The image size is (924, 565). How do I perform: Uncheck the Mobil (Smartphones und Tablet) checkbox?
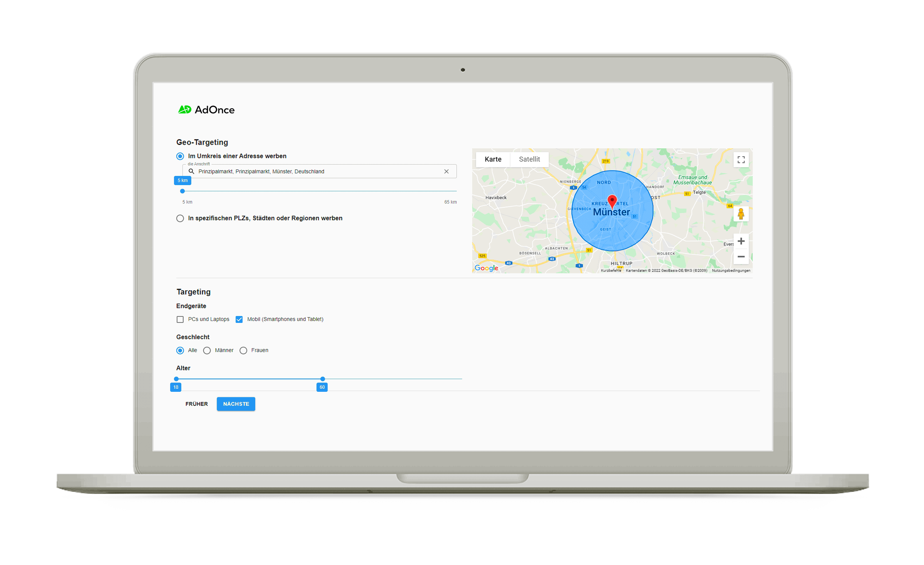[x=239, y=319]
